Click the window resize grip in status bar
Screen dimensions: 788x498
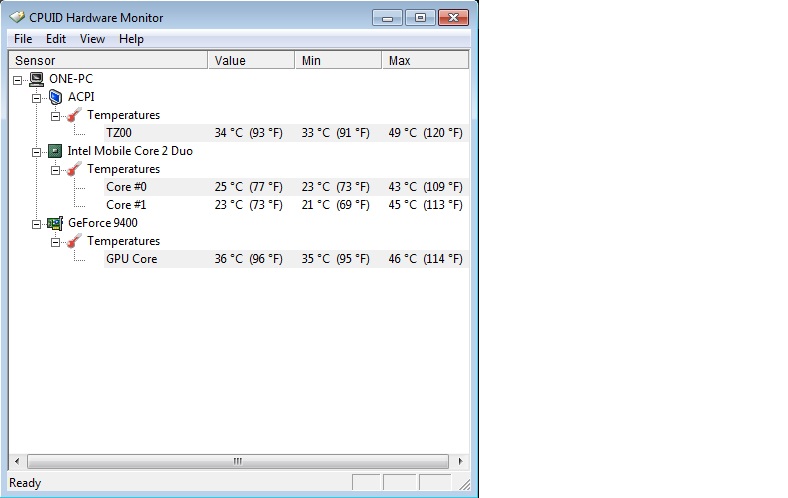point(464,484)
